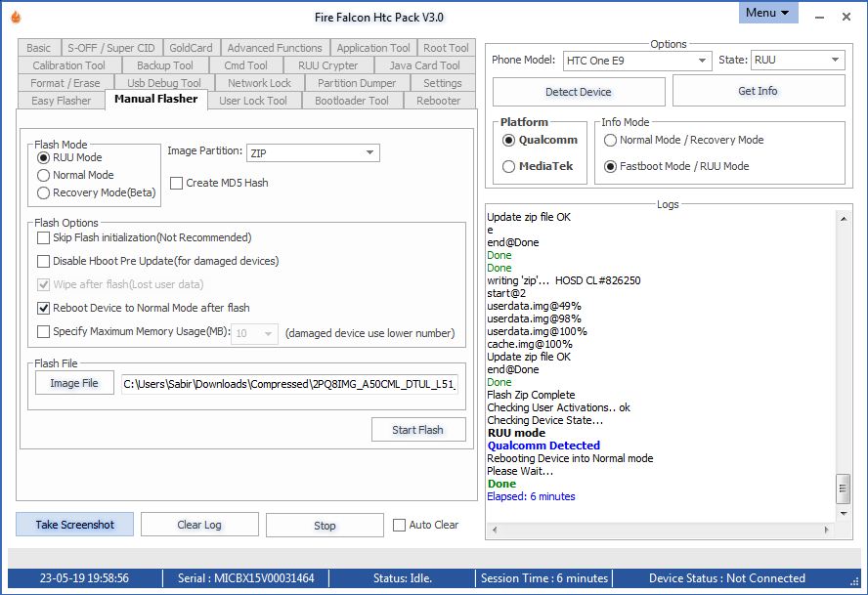Screen dimensions: 868x595
Task: Click the Detect Device button
Action: pyautogui.click(x=579, y=92)
